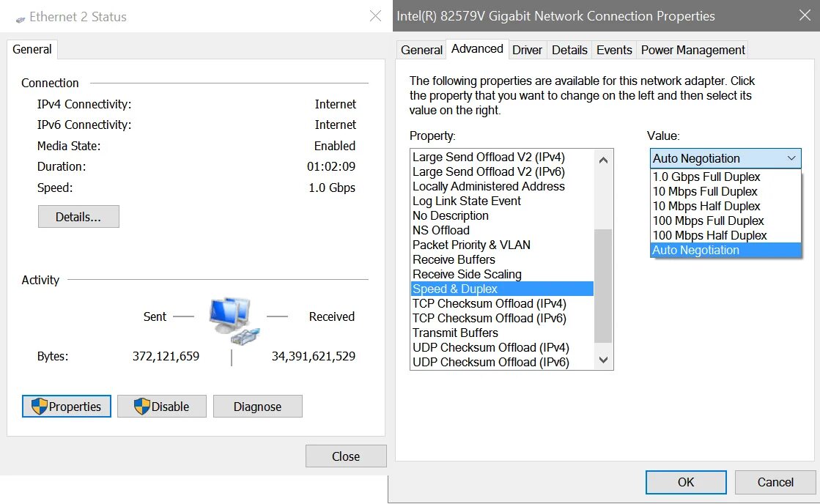Pick Auto Negotiation in the dropdown list
The height and width of the screenshot is (504, 820).
click(725, 250)
